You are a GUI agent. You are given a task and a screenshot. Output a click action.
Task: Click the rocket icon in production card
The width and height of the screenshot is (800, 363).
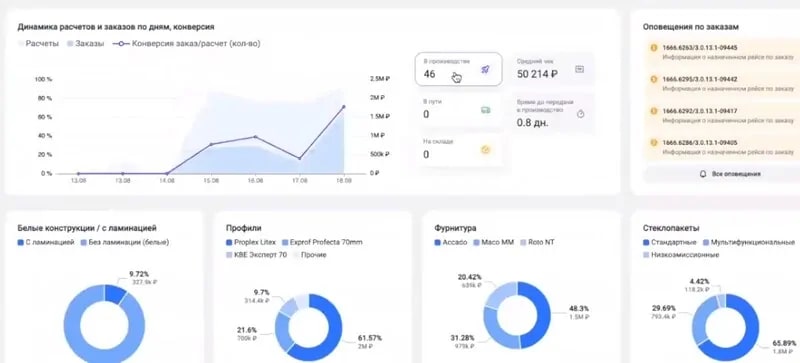pos(485,69)
